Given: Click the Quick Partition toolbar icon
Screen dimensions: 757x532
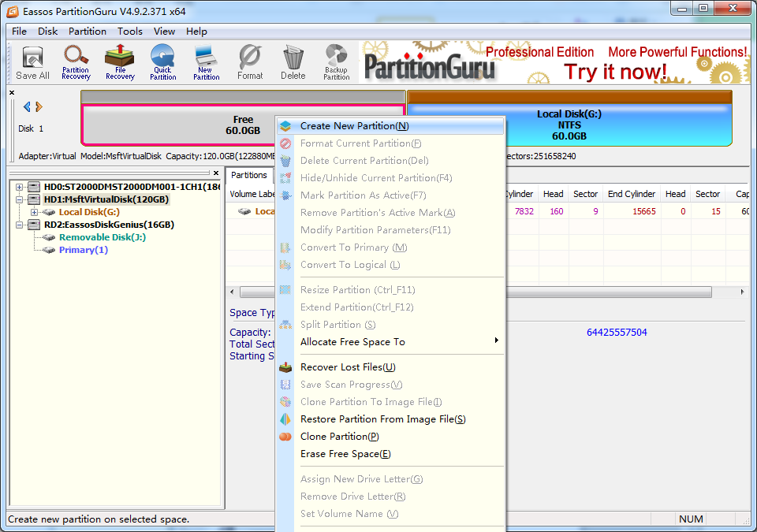Looking at the screenshot, I should coord(162,62).
